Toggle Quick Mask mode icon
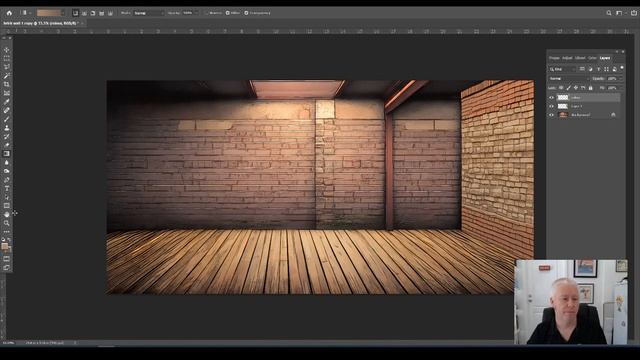The width and height of the screenshot is (640, 360). pyautogui.click(x=7, y=259)
